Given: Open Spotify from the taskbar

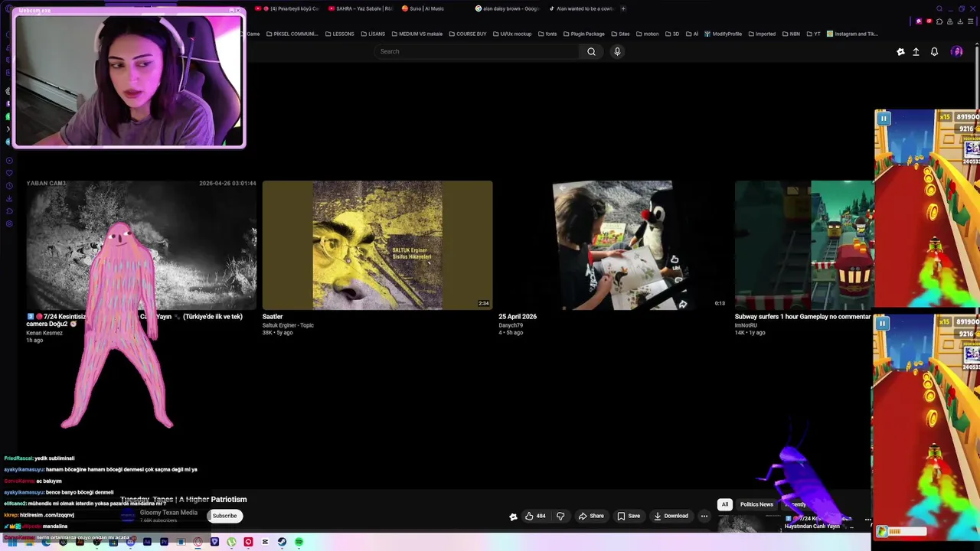Looking at the screenshot, I should coord(299,542).
